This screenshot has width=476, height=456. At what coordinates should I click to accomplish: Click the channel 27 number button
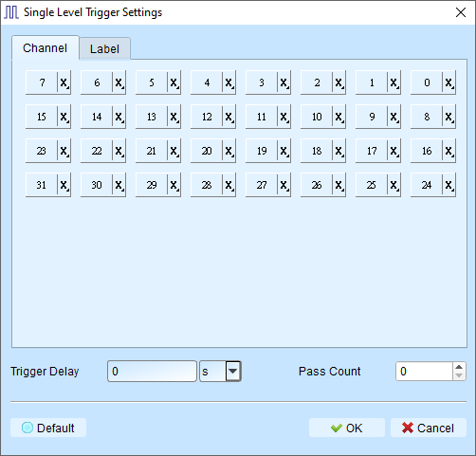pos(262,185)
